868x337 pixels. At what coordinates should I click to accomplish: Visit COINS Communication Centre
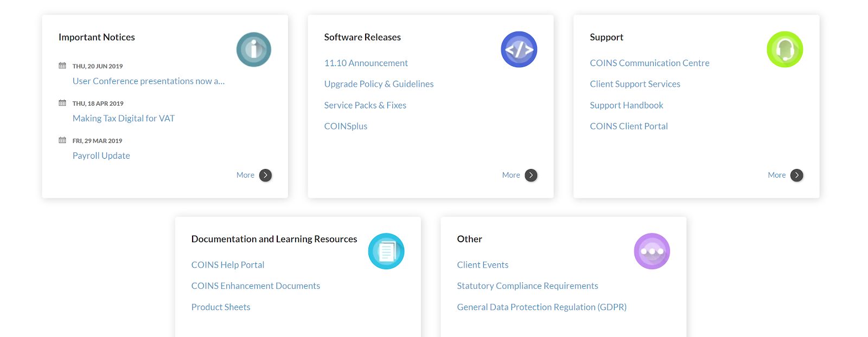tap(649, 63)
